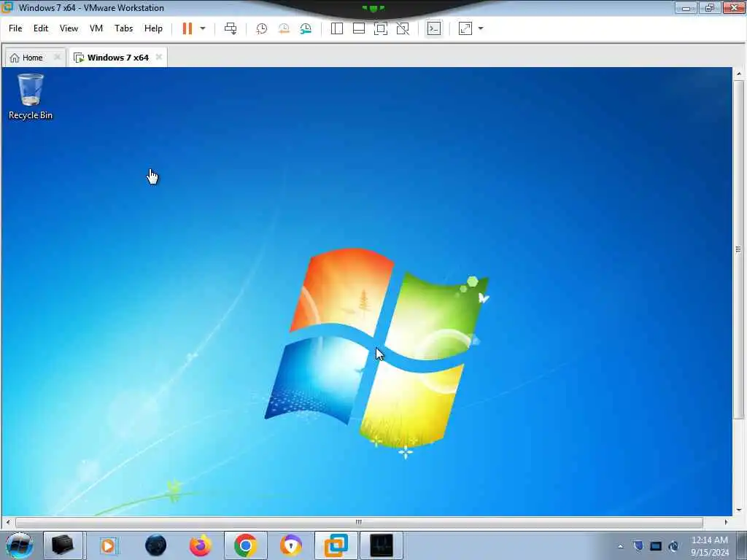Open the Tabs menu
The image size is (747, 560).
tap(123, 28)
